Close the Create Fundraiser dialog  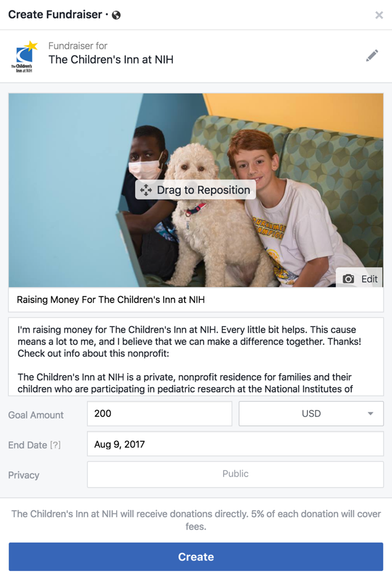point(379,15)
